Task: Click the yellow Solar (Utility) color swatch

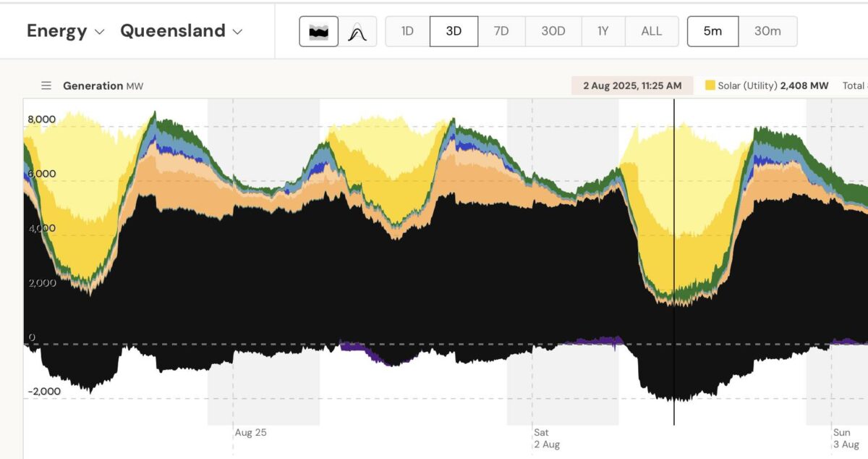Action: (710, 85)
